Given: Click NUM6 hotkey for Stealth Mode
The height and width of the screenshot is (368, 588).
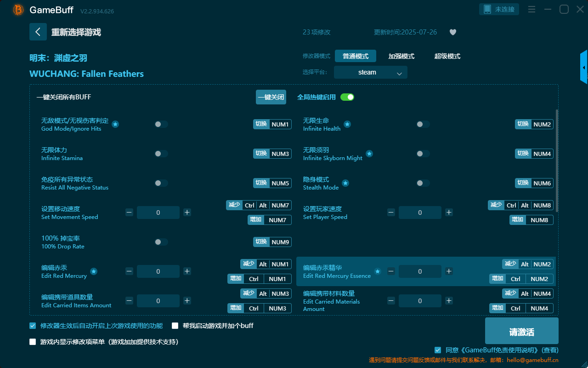Looking at the screenshot, I should [x=542, y=183].
